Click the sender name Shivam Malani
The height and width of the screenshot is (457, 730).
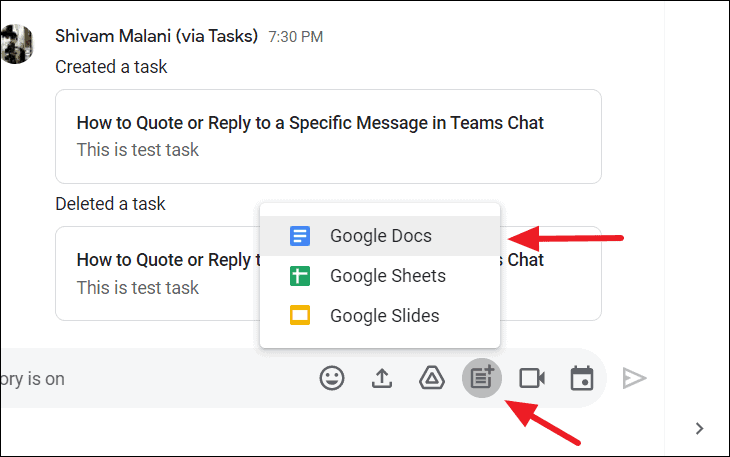pyautogui.click(x=156, y=36)
